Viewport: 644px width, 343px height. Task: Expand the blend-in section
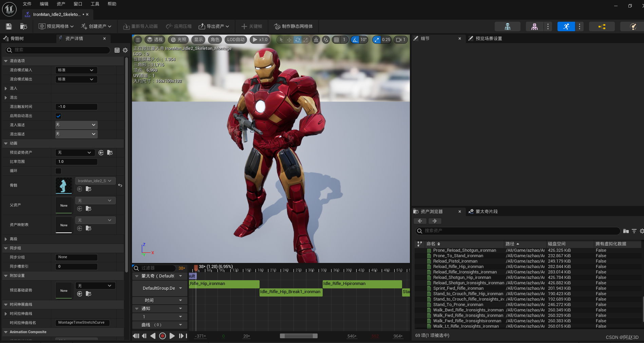click(6, 89)
